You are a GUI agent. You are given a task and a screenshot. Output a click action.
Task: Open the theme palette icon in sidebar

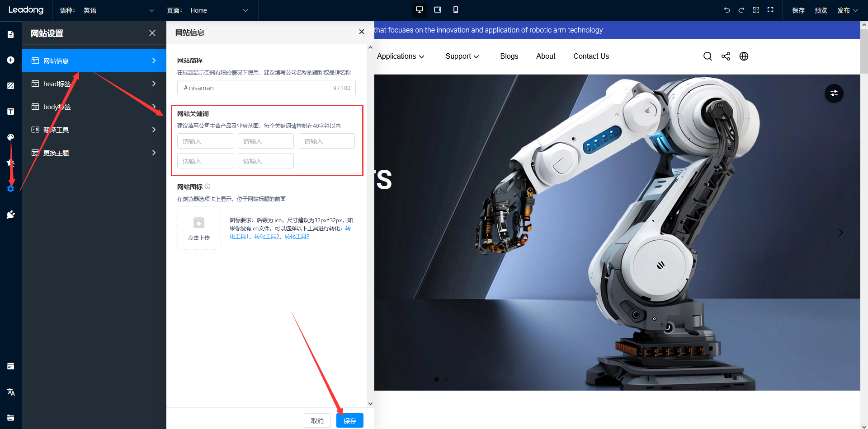tap(11, 137)
